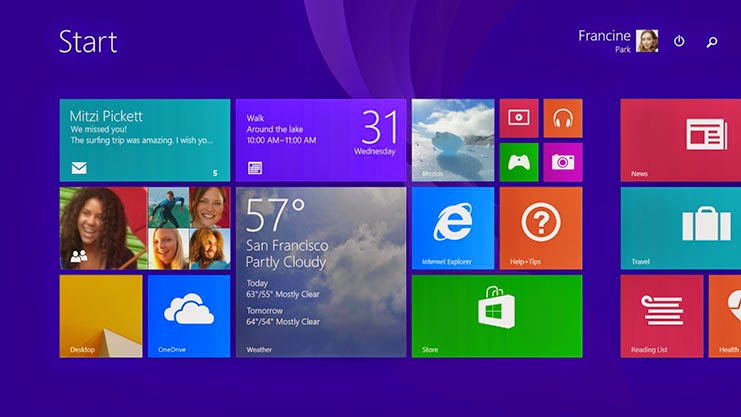Click the power options button
Viewport: 741px width, 417px height.
(679, 41)
